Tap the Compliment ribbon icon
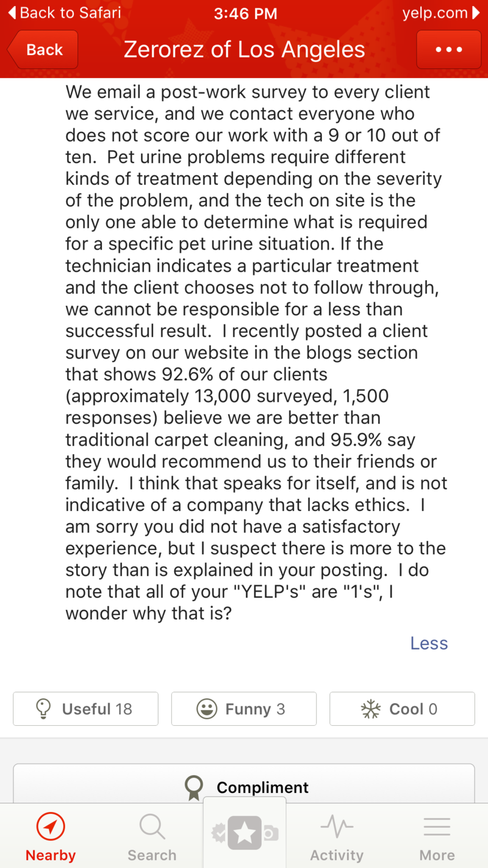 click(194, 787)
